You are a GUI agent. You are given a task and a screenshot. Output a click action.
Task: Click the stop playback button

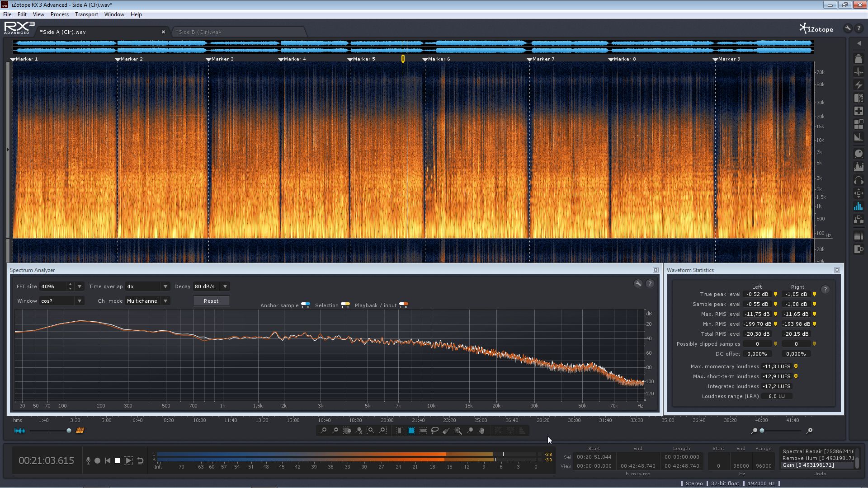(117, 460)
